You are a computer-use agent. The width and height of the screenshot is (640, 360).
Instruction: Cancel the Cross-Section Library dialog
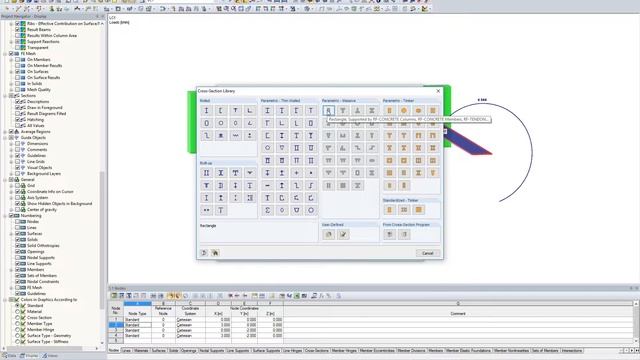tap(428, 253)
